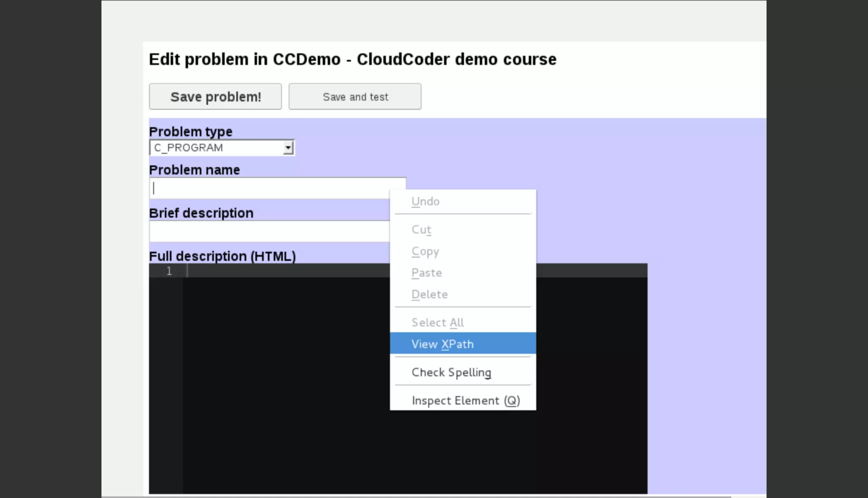Choose Cut in the context menu
Screen dimensions: 868x498
(463, 230)
